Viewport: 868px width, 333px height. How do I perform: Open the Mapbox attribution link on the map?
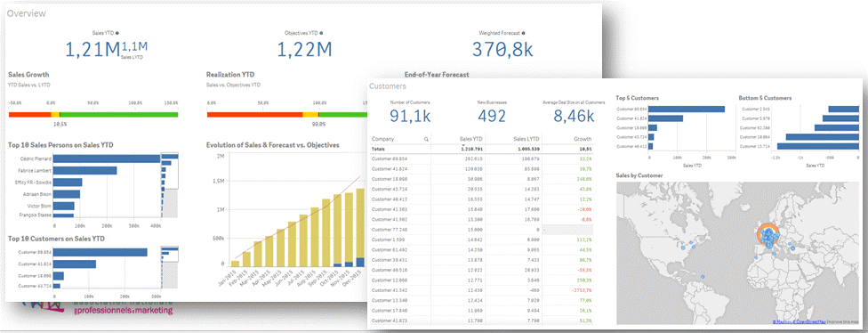pos(783,321)
